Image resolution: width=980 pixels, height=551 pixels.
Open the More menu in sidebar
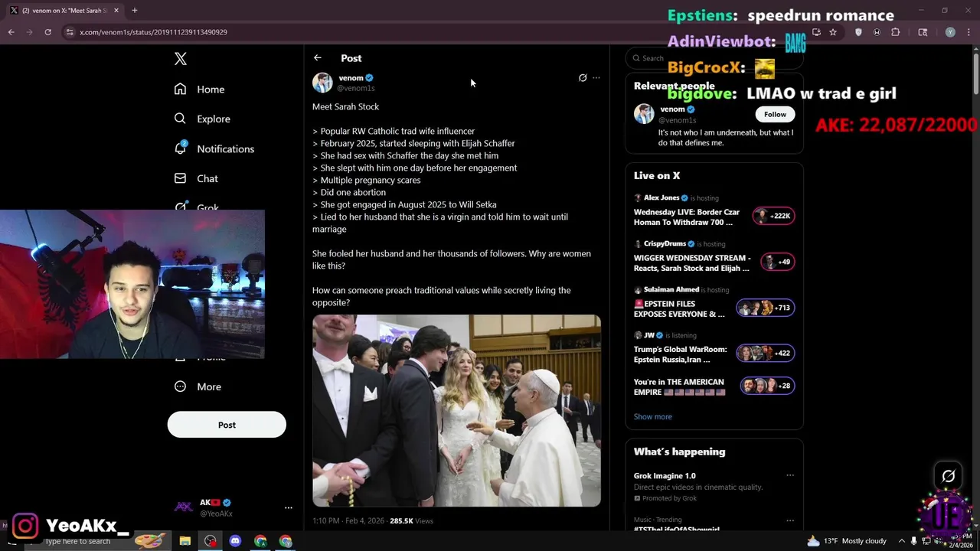click(198, 386)
